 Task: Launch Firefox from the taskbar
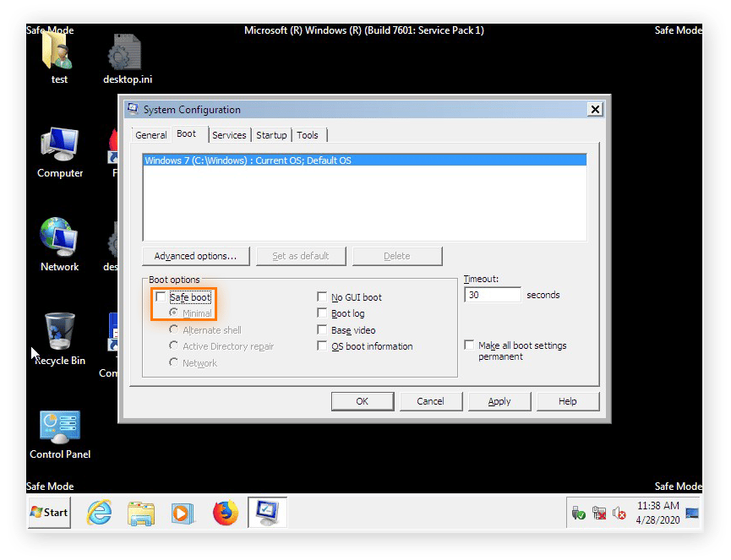(x=225, y=513)
